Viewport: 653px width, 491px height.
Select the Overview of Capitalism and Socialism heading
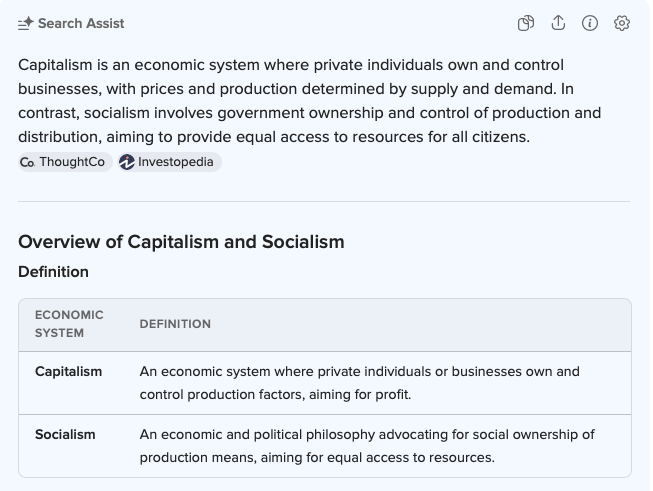pyautogui.click(x=181, y=241)
